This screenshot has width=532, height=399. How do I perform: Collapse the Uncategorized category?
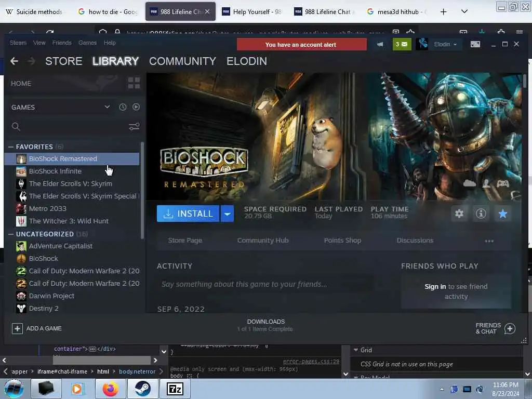[11, 234]
